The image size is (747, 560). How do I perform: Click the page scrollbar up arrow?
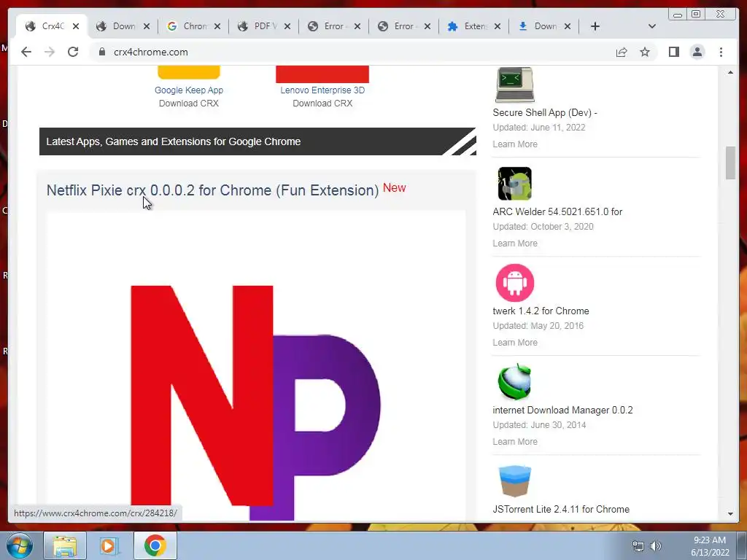[x=730, y=72]
